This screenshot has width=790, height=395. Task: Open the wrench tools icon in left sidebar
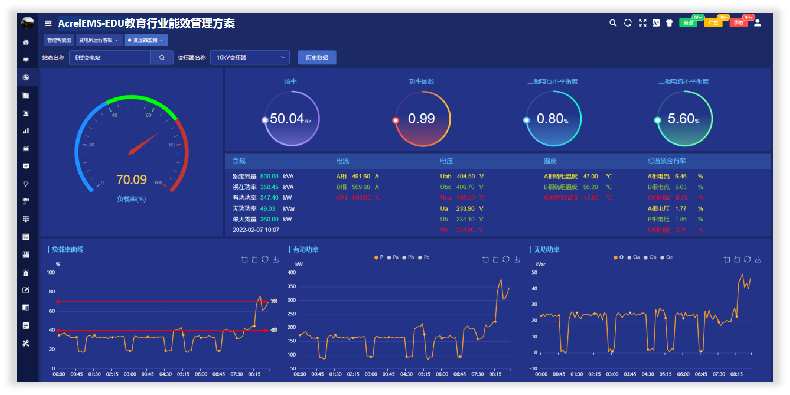pos(26,343)
